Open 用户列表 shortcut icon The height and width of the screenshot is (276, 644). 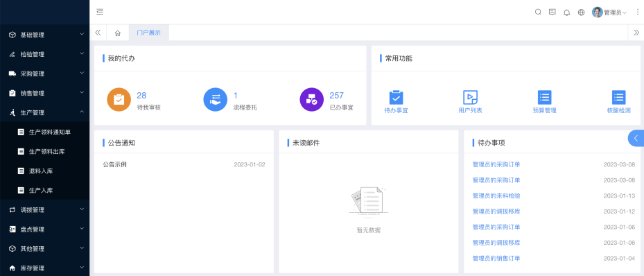click(470, 97)
